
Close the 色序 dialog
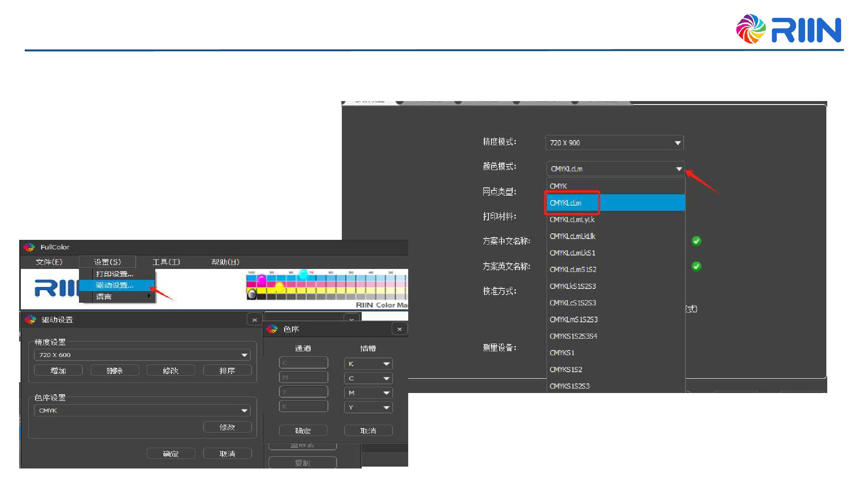coord(400,329)
